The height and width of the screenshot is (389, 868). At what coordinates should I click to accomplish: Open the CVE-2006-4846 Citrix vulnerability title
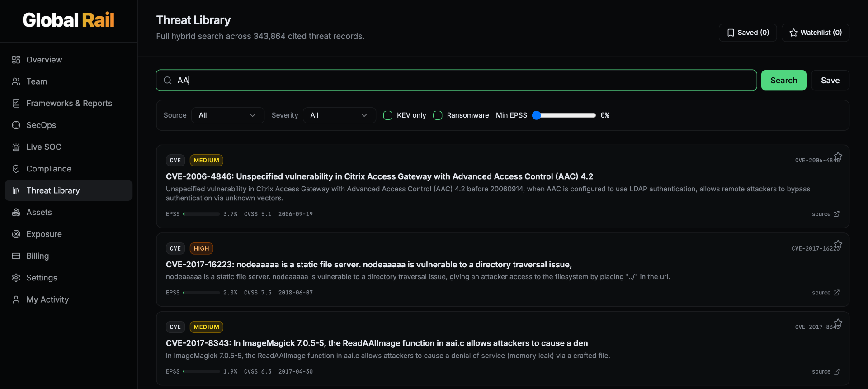point(379,176)
